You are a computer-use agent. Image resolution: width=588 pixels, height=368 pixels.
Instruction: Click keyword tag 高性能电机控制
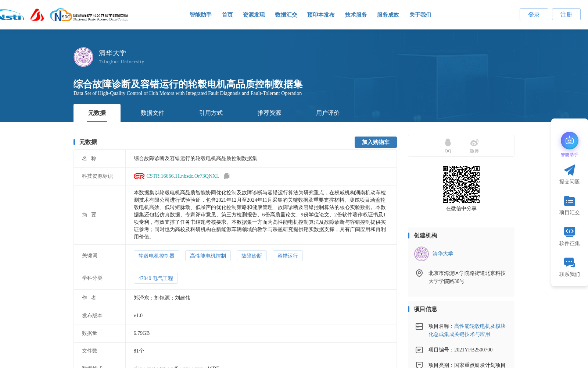pos(208,256)
